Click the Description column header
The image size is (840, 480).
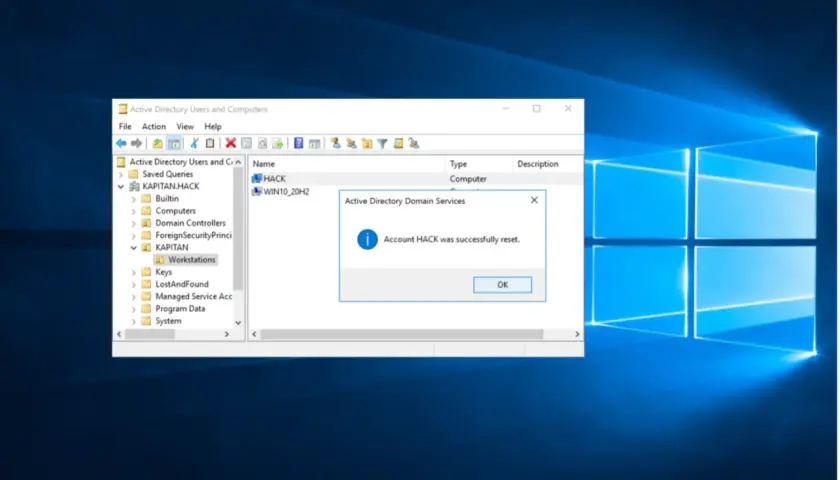point(548,164)
